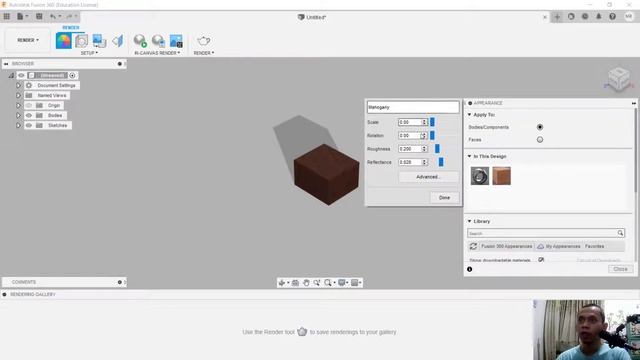Toggle Origin visibility eye
The image size is (640, 360).
(x=29, y=105)
